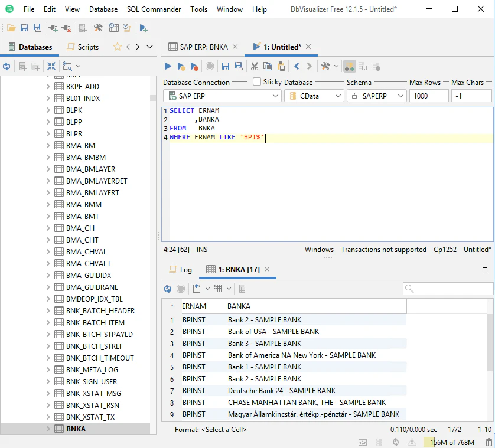Open the File menu
The height and width of the screenshot is (448, 495).
pyautogui.click(x=29, y=9)
